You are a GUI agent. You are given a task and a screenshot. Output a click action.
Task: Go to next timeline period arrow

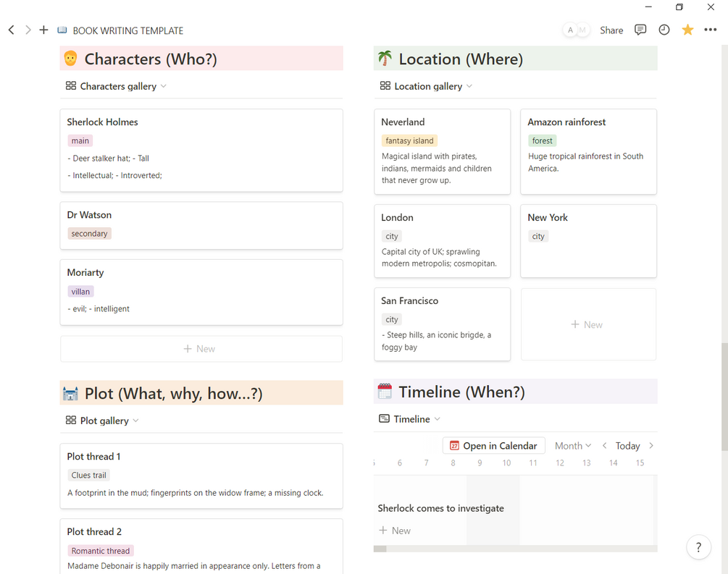(x=651, y=446)
